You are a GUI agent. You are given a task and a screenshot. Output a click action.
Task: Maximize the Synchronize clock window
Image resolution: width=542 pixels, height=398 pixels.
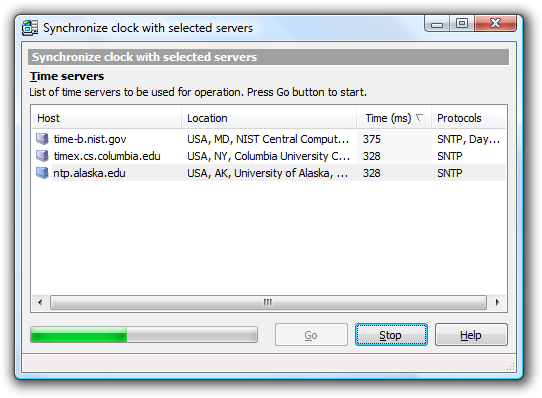click(462, 24)
